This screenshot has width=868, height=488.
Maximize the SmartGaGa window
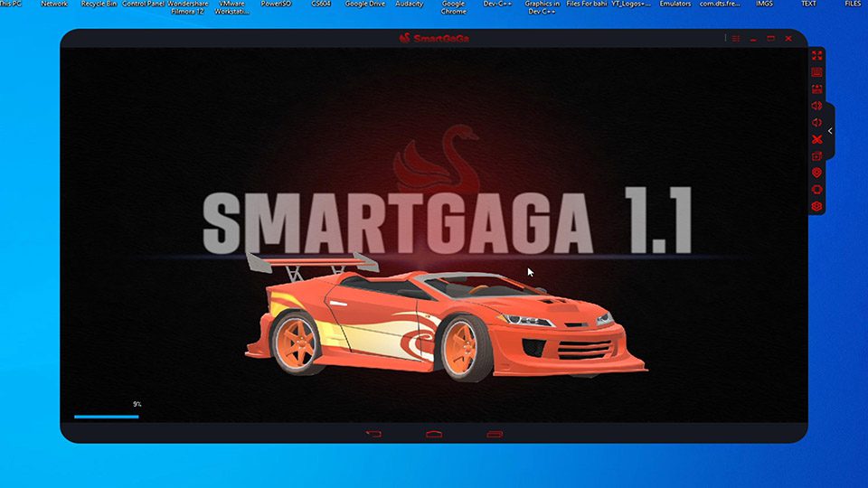[x=770, y=39]
